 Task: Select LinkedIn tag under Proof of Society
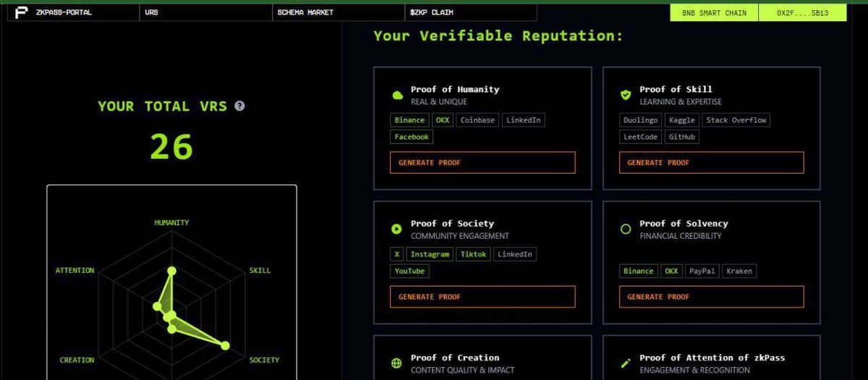point(515,254)
